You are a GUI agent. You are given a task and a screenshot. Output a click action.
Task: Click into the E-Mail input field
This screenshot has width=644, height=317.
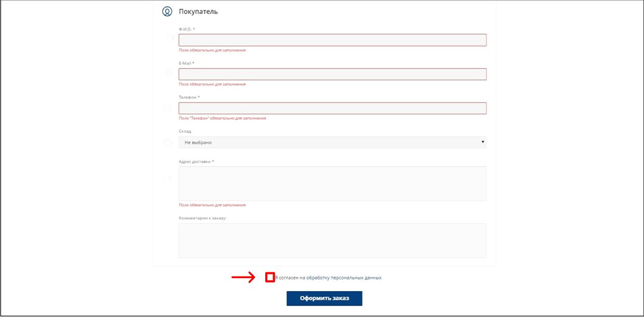[332, 74]
